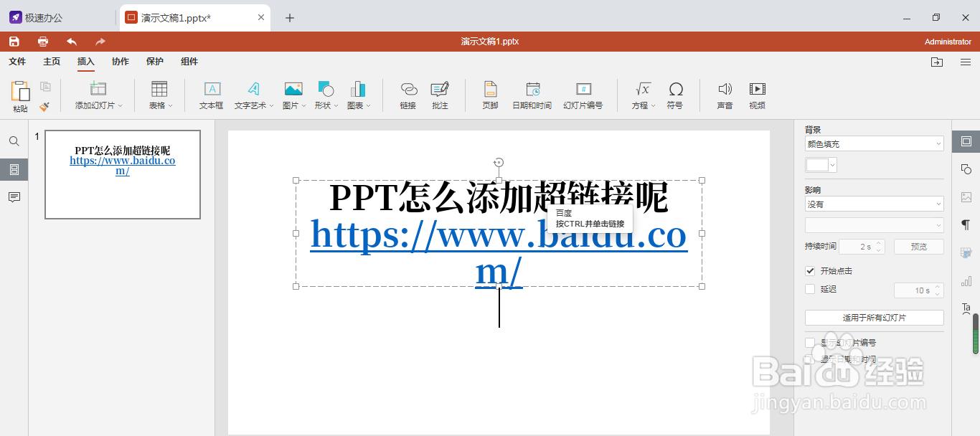Open paragraph settings icon in the right sidebar

click(966, 225)
